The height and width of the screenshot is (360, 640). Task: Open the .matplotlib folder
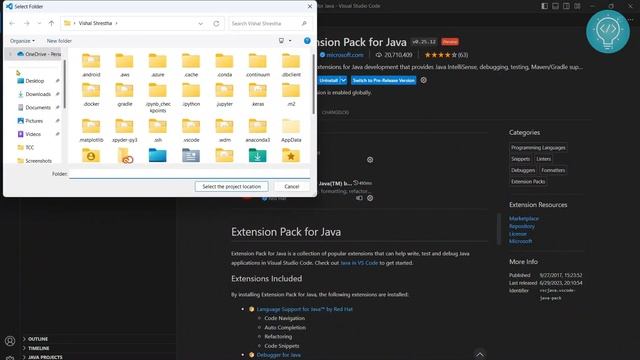(91, 131)
